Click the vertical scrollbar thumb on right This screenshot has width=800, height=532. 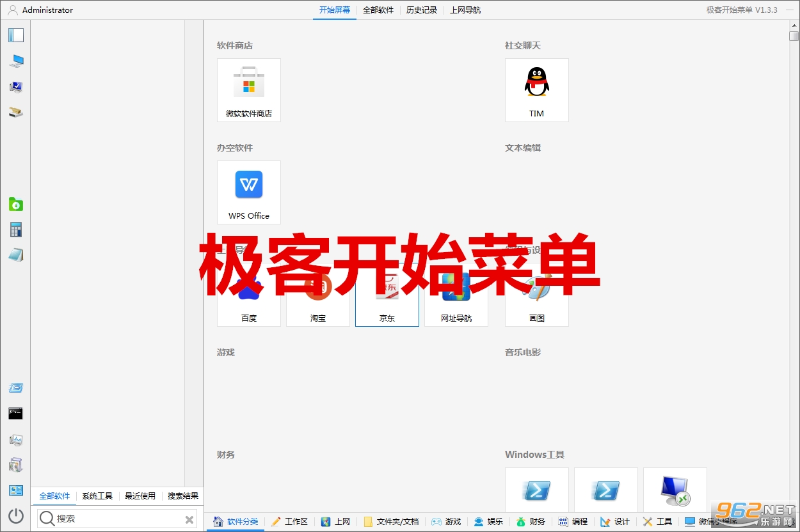point(794,36)
